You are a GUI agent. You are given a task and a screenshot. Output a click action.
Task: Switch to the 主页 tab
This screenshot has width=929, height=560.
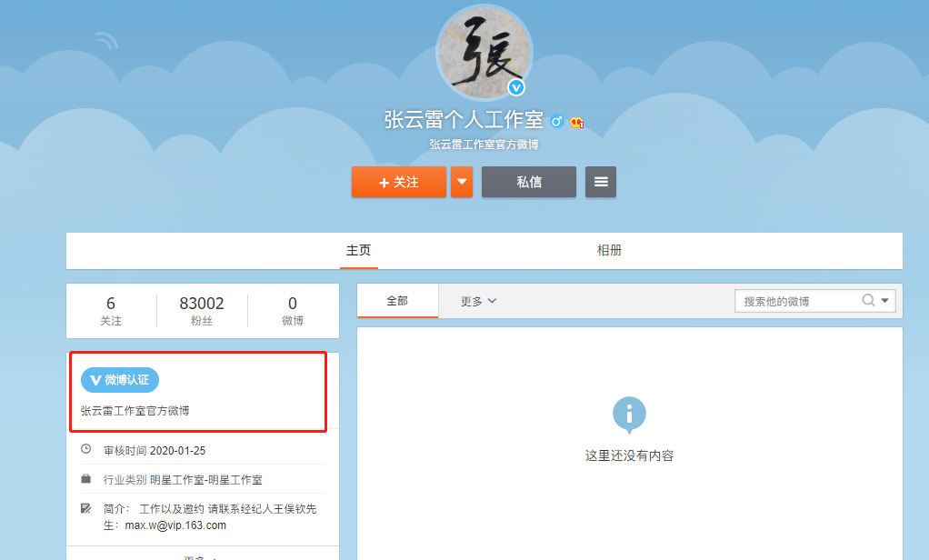[358, 250]
